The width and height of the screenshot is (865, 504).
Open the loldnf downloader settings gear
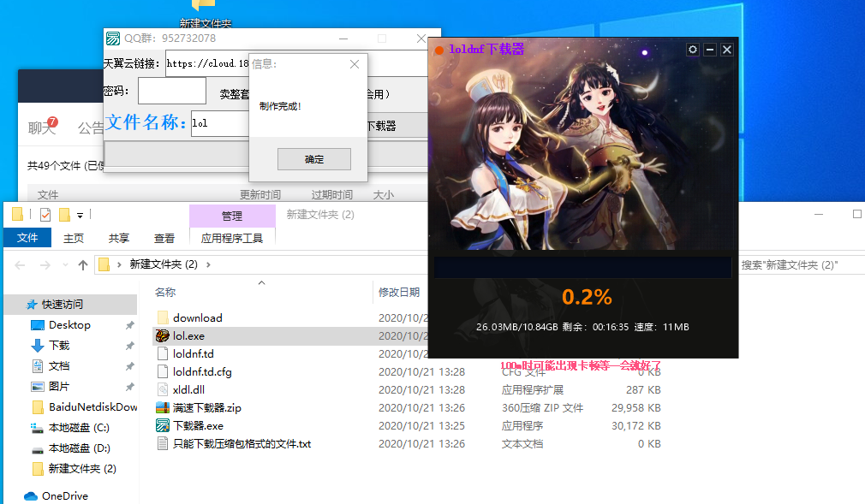coord(693,50)
